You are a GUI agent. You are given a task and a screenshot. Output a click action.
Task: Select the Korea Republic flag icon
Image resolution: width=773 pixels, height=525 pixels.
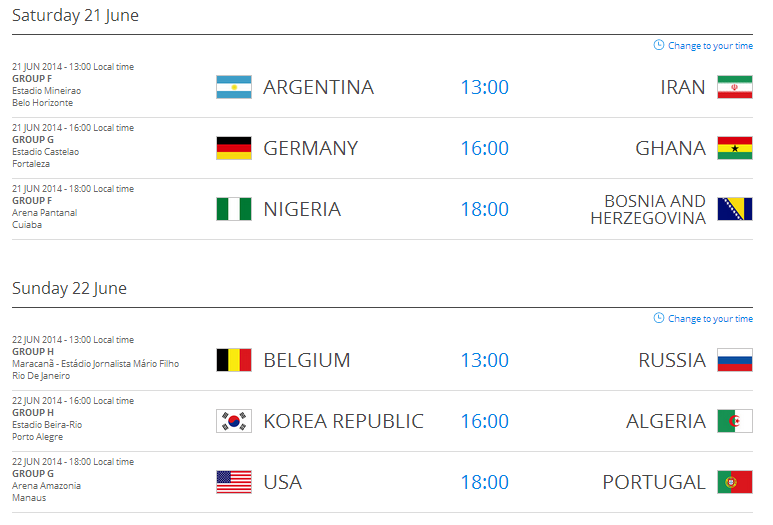234,421
